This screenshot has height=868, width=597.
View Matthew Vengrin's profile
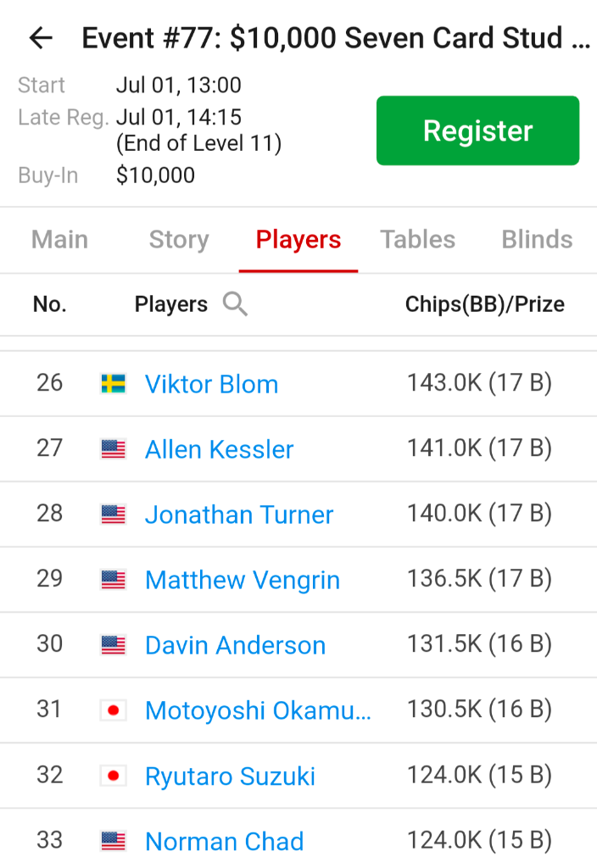click(x=243, y=580)
